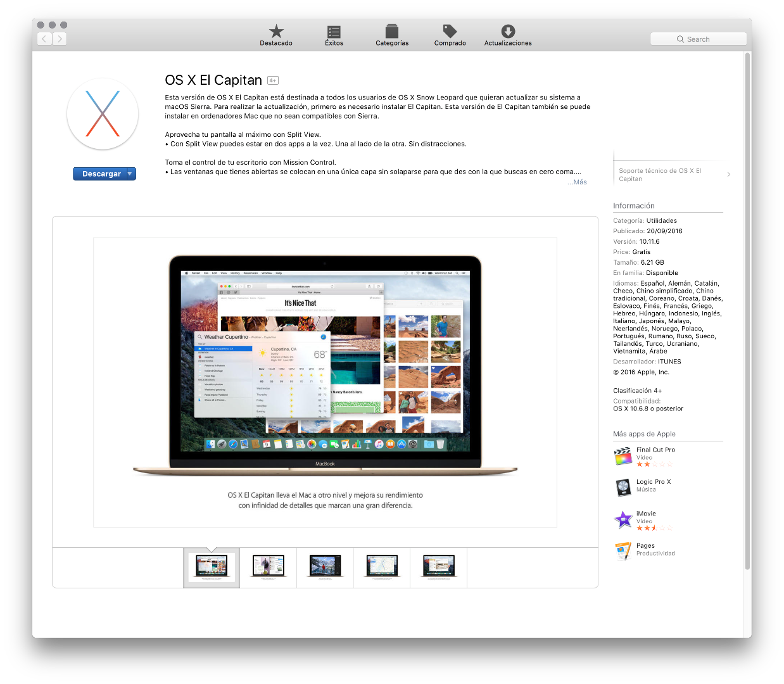Click the Desarrollador: ITUNES text
Screen dimensions: 784x684
click(647, 362)
